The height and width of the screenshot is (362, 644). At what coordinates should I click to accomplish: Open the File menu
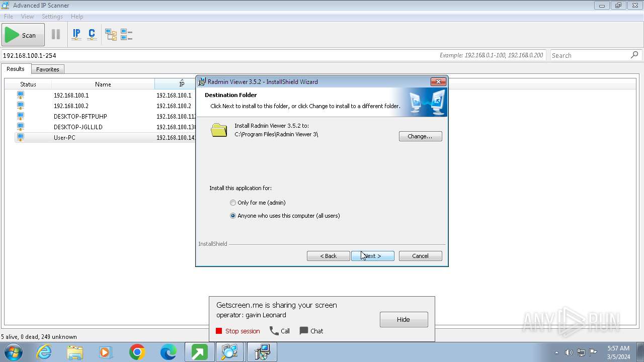(8, 17)
